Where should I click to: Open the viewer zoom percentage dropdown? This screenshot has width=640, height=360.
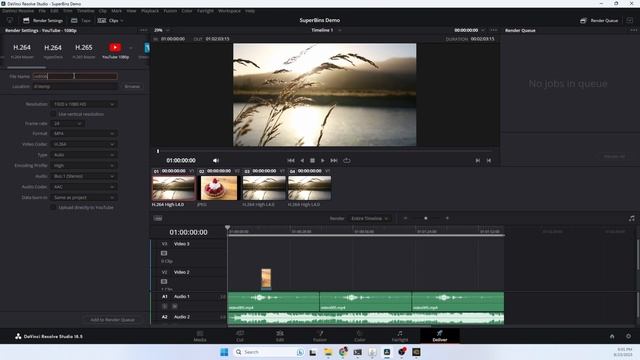click(162, 30)
